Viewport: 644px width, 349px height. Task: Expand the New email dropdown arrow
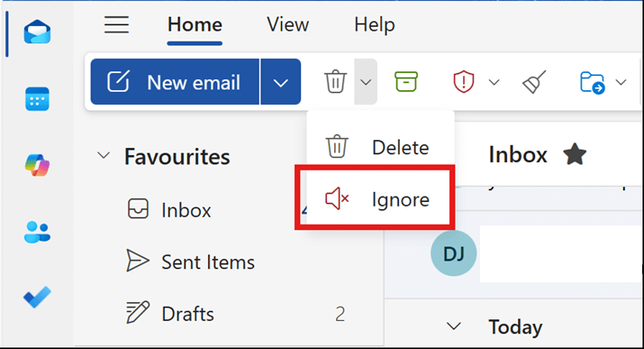click(280, 82)
